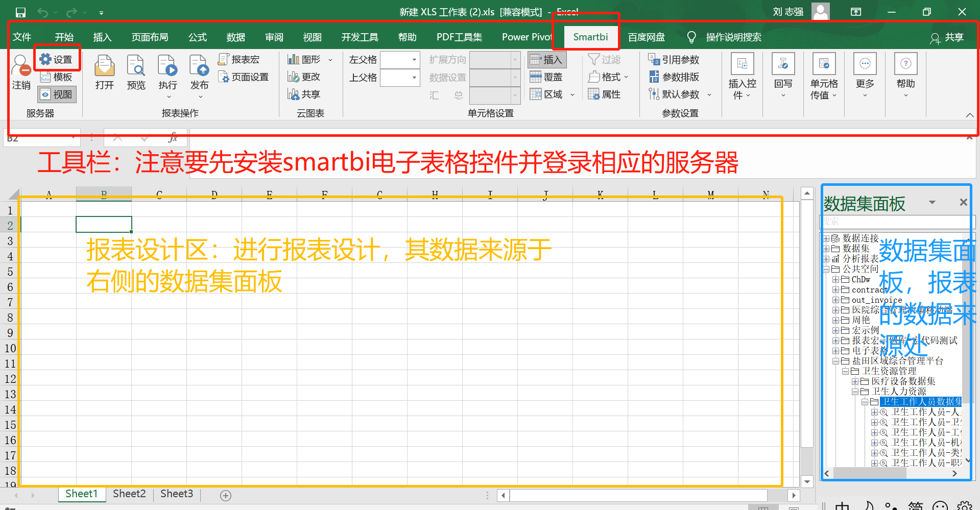This screenshot has height=510, width=980.
Task: Select the 插入 cell mode
Action: pos(546,60)
